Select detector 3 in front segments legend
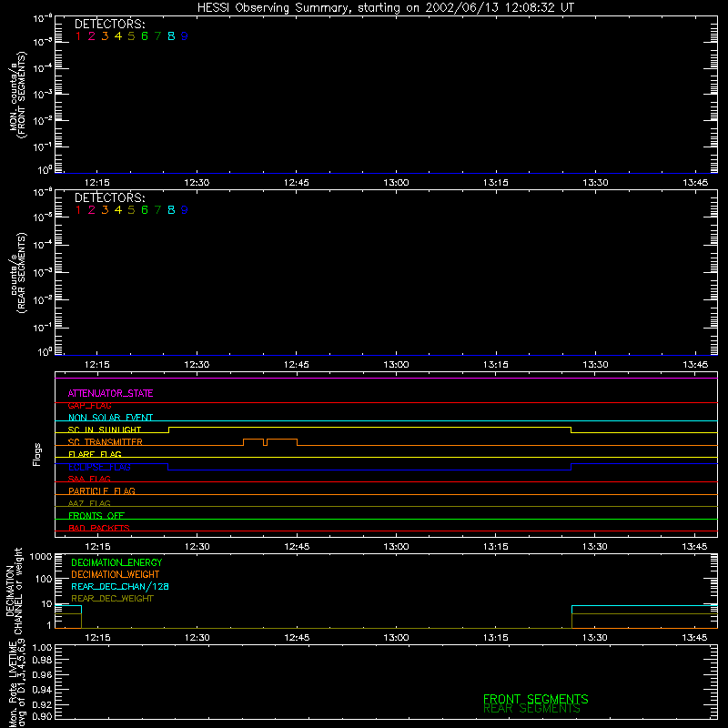728x728 pixels. click(x=105, y=36)
